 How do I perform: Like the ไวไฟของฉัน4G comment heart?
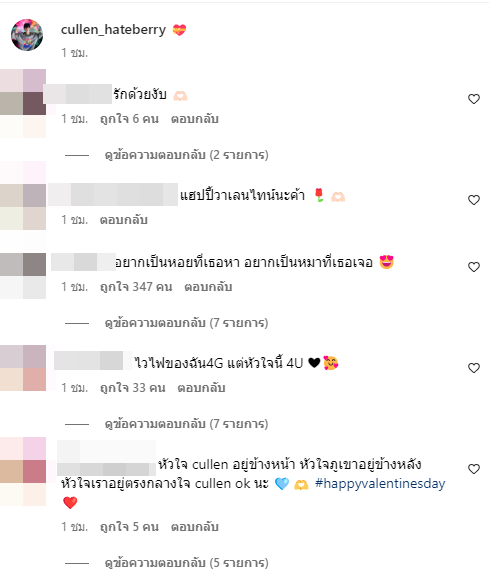pos(474,368)
